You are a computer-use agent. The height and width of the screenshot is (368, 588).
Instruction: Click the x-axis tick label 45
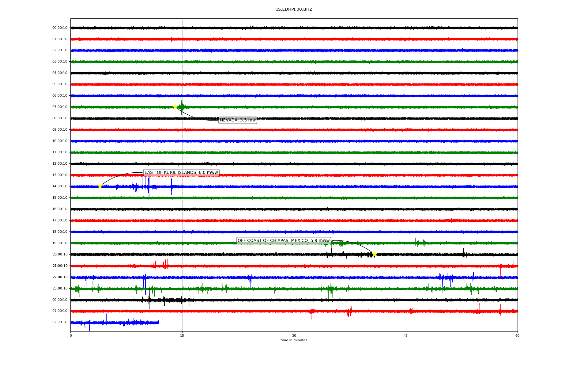[x=406, y=335]
